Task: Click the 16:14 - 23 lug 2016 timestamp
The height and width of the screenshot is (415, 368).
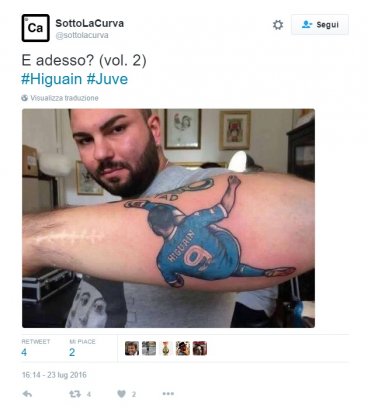Action: coord(54,375)
